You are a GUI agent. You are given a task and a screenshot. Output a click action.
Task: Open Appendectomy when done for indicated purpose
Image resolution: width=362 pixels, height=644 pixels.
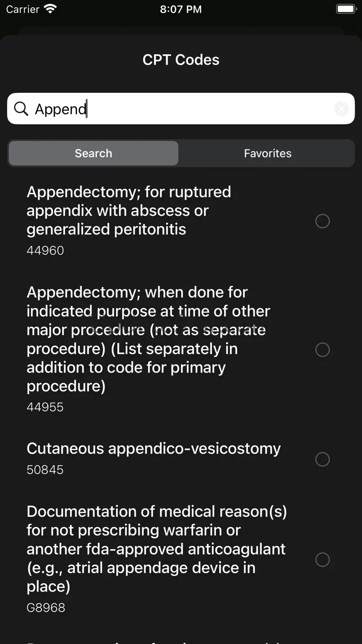coord(181,350)
